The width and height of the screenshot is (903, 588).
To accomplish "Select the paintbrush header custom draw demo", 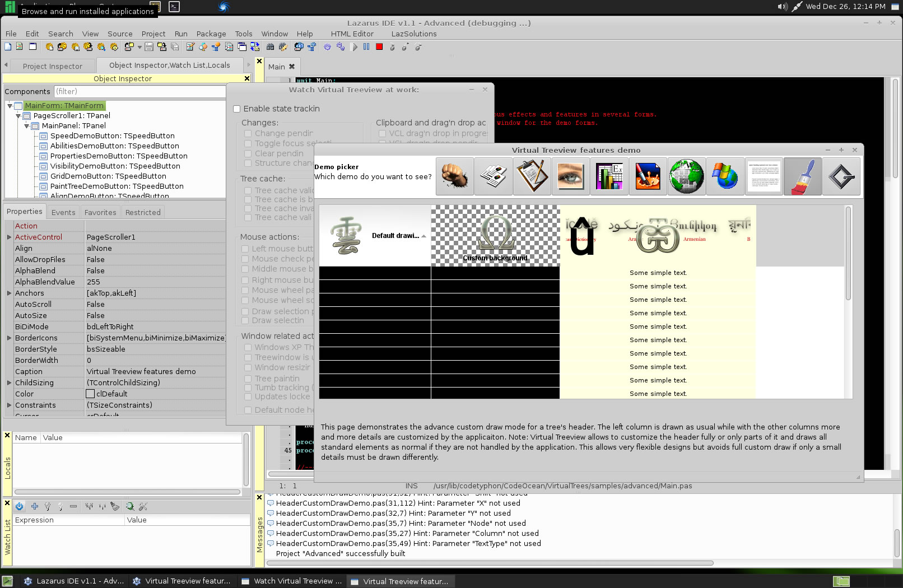I will (803, 177).
